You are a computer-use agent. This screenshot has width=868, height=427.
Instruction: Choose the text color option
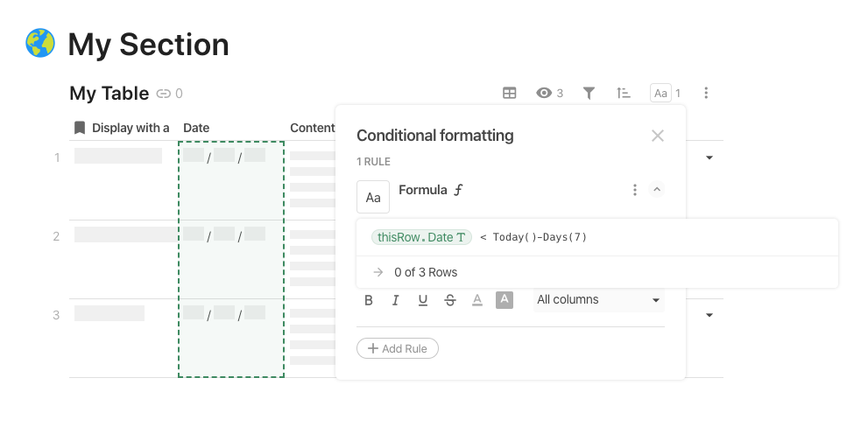coord(477,300)
